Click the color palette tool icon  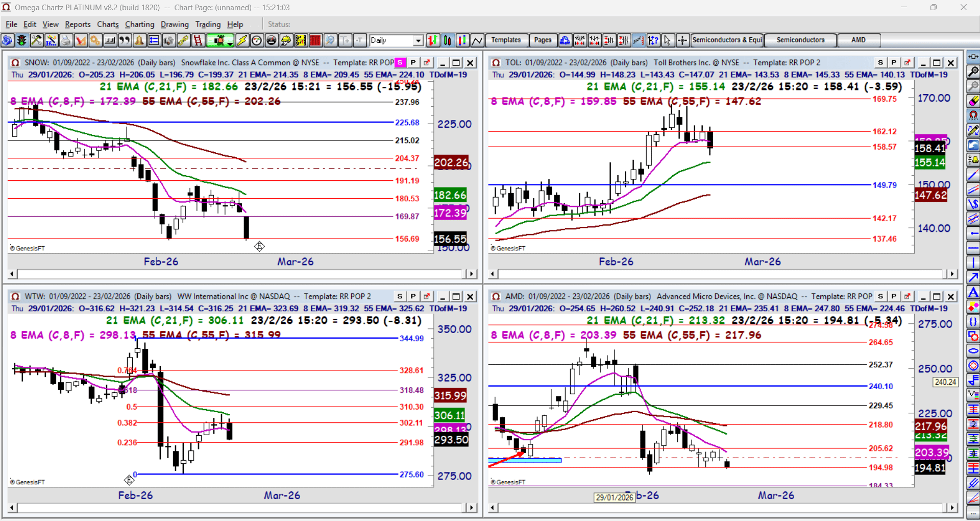[x=973, y=307]
